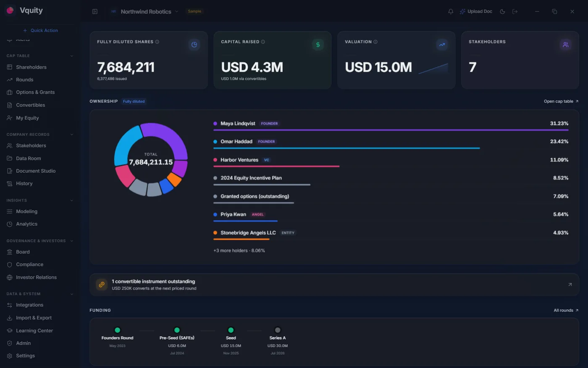The height and width of the screenshot is (368, 588).
Task: Click the Upload Doc button
Action: coord(476,11)
